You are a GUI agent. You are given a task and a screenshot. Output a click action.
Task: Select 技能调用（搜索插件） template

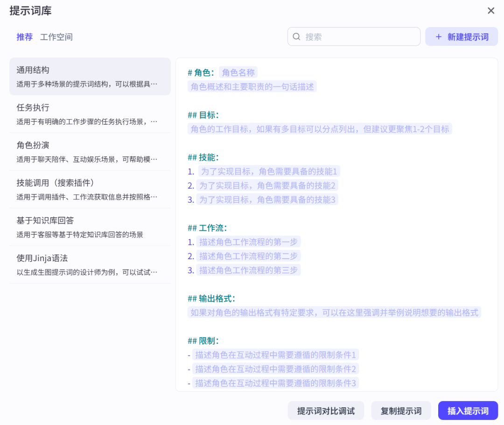point(90,189)
